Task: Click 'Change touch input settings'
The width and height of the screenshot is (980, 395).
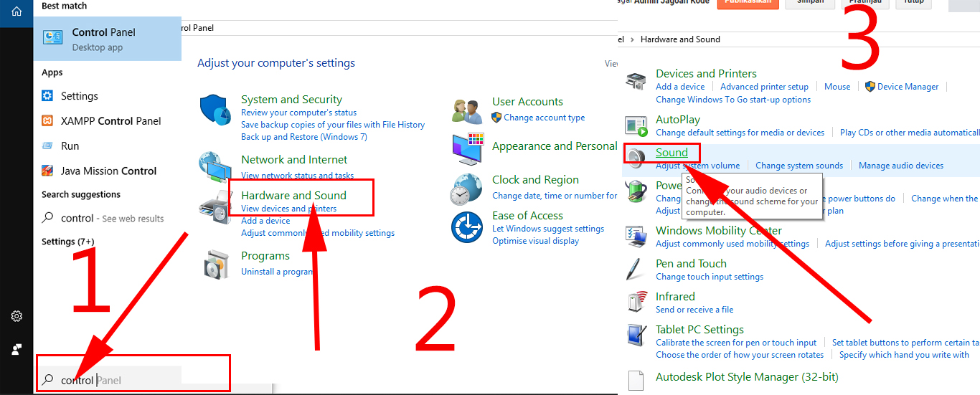Action: [x=710, y=277]
